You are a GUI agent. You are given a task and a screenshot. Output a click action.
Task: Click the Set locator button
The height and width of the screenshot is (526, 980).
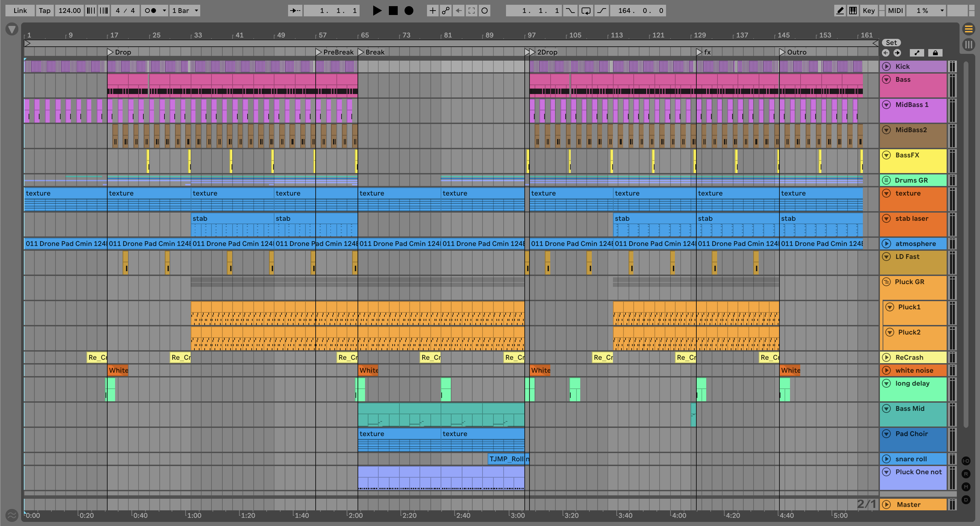891,43
